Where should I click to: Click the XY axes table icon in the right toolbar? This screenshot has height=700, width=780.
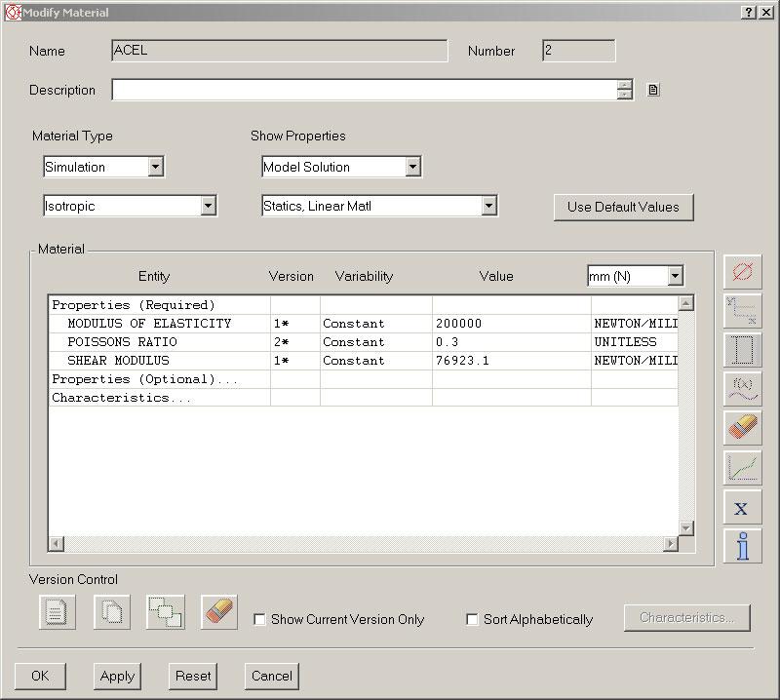tap(742, 311)
